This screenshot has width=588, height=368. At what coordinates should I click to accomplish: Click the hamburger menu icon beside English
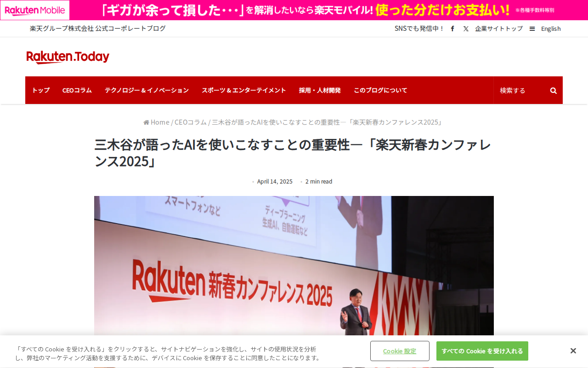click(532, 29)
